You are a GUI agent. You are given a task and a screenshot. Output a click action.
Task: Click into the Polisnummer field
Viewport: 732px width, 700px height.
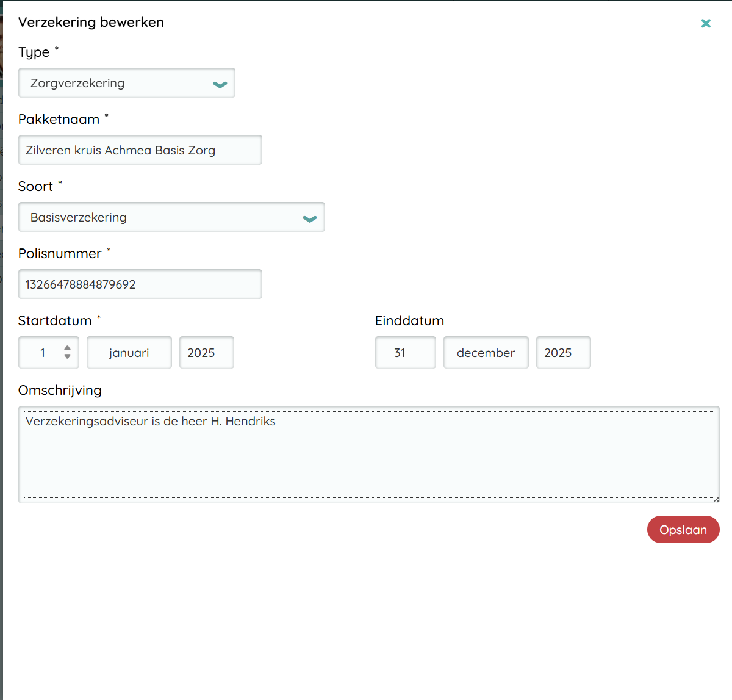140,284
